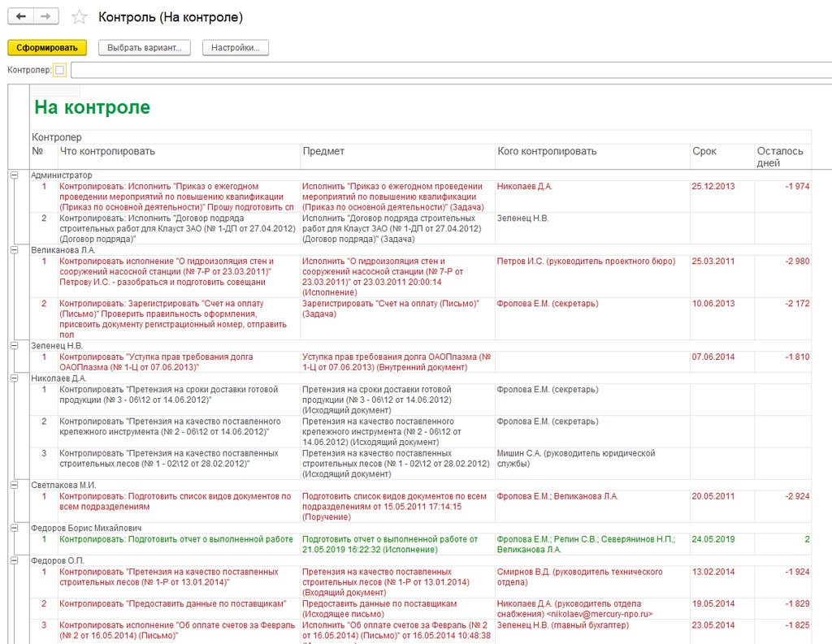The height and width of the screenshot is (644, 832).
Task: Click the date 25.12.2013 cell
Action: [713, 187]
